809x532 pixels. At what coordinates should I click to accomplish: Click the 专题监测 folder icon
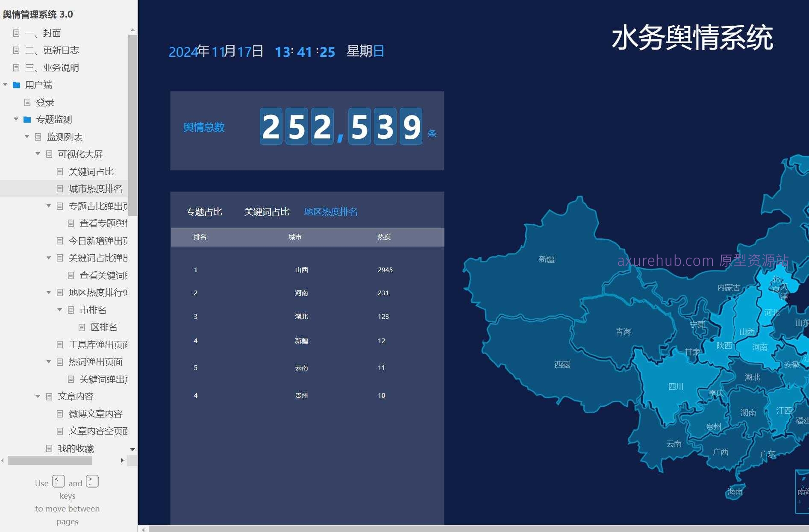(x=27, y=120)
